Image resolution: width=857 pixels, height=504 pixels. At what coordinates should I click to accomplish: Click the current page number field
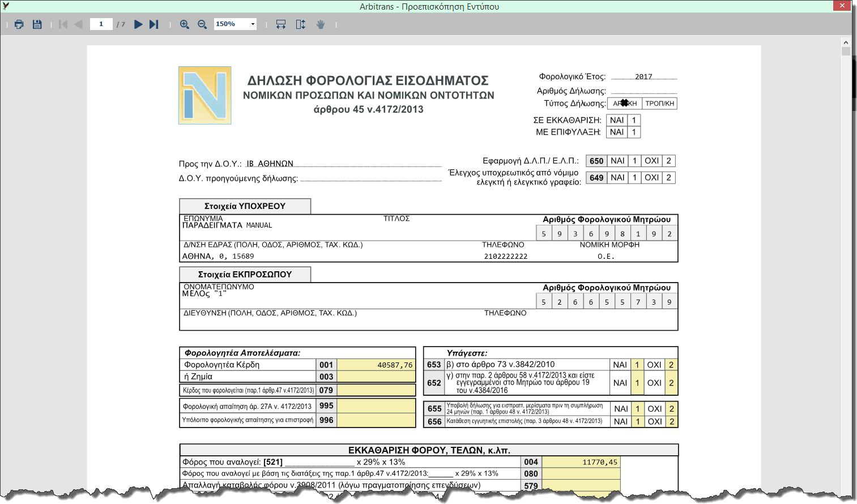pos(101,24)
